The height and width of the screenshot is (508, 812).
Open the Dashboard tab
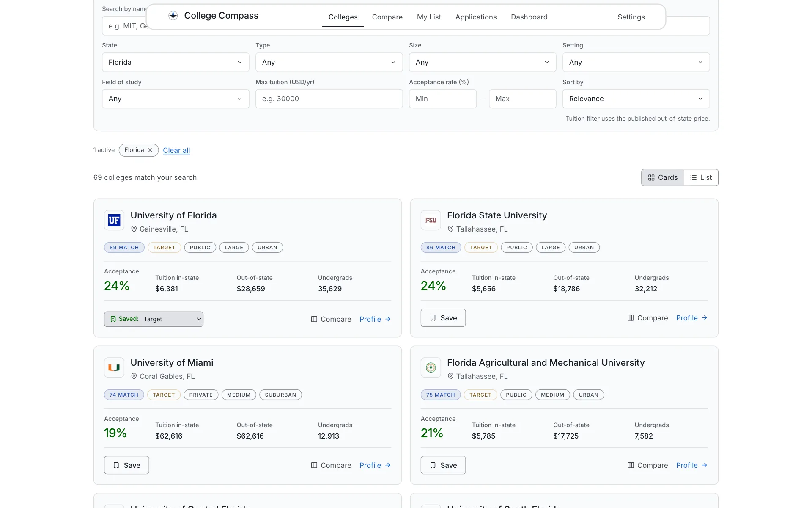point(529,17)
